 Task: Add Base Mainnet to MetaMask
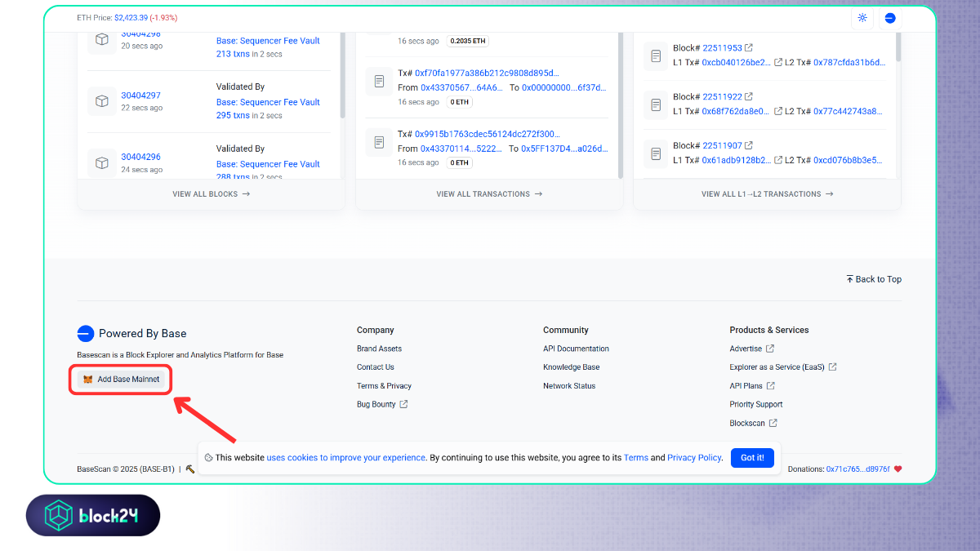(121, 380)
